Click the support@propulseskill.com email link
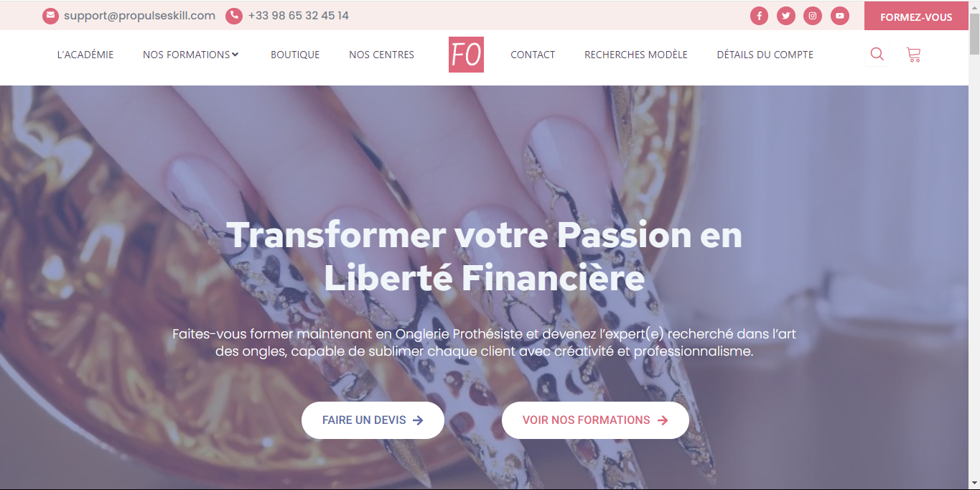980x490 pixels. 139,16
